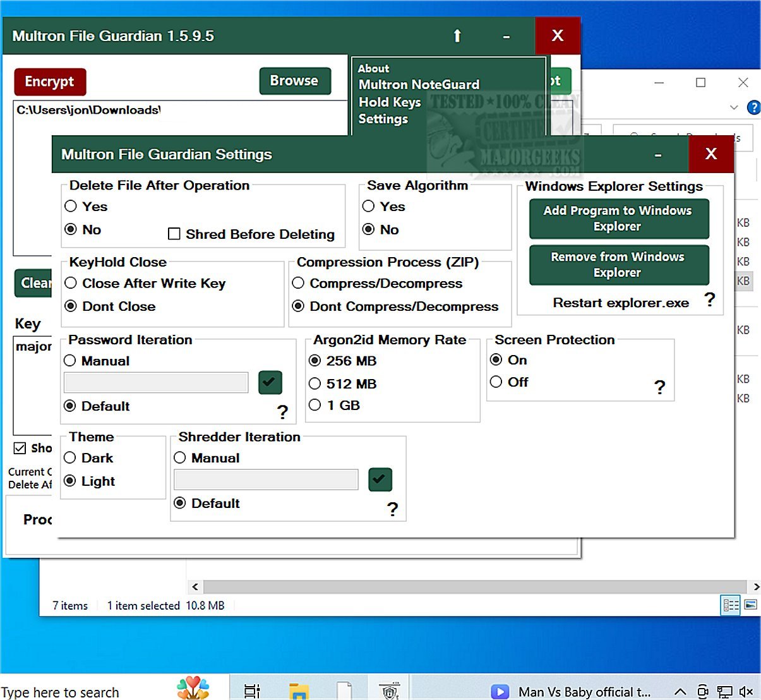Screen dimensions: 761x700
Task: Click the Meet Now camera tray icon
Action: pos(702,692)
